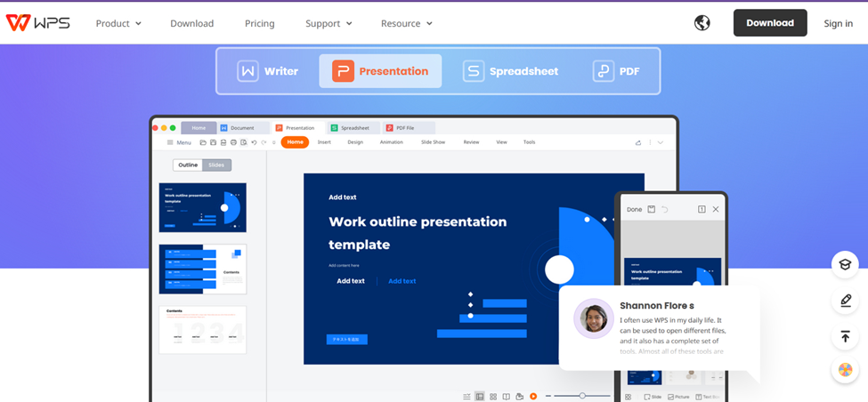Click the black Download button
This screenshot has height=402, width=868.
click(x=770, y=22)
